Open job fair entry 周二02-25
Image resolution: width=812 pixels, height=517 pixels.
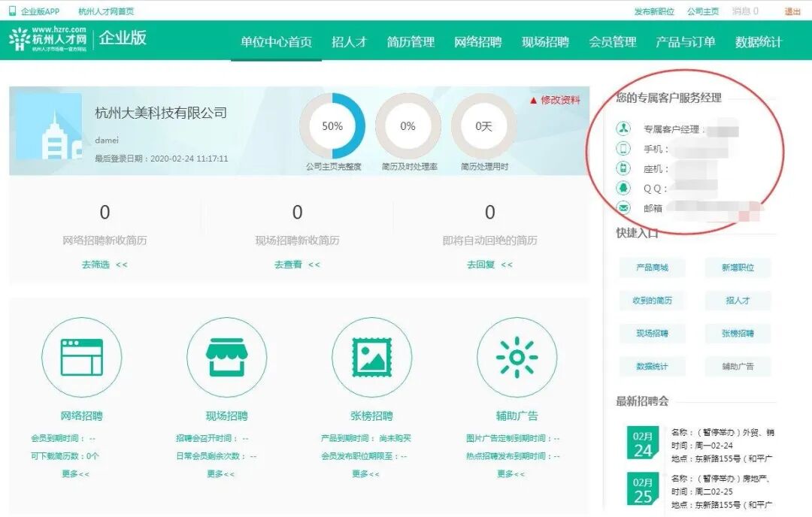[723, 491]
